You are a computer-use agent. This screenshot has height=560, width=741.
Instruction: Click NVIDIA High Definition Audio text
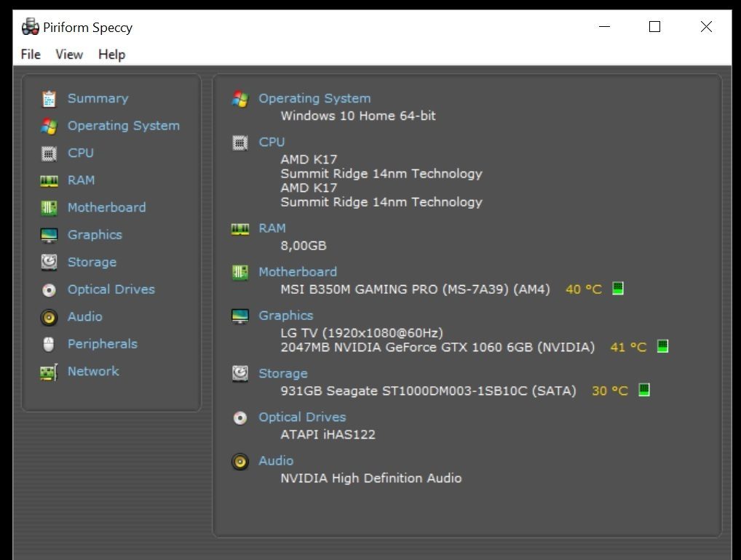click(x=371, y=479)
